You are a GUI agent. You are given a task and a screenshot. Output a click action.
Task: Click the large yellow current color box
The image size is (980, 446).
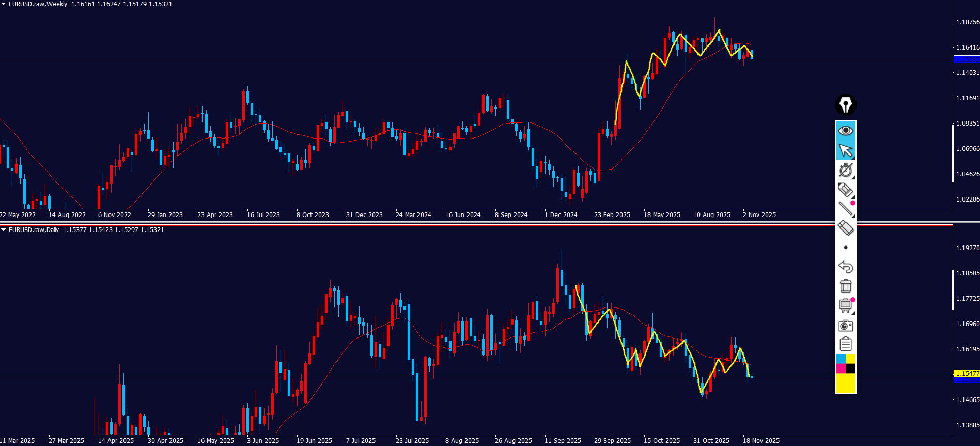(845, 383)
